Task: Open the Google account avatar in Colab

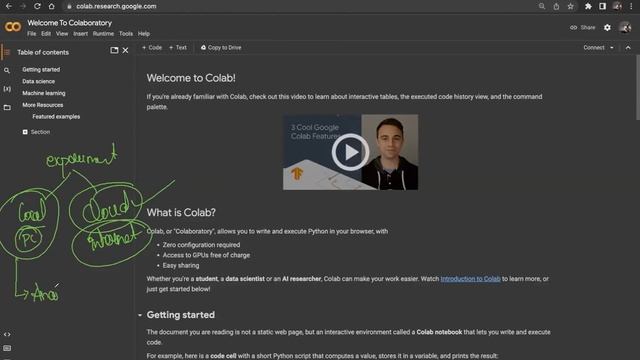Action: (625, 27)
